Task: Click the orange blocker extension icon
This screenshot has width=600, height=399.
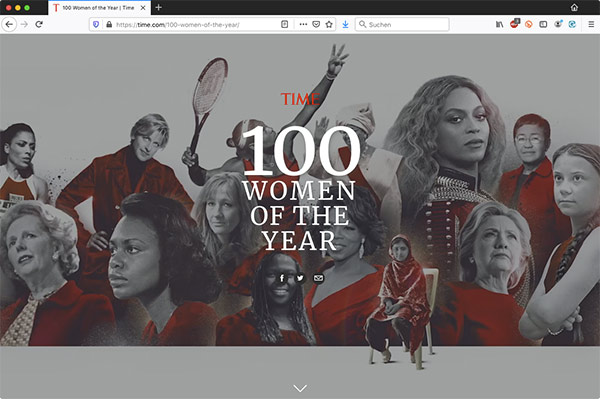Action: tap(528, 24)
